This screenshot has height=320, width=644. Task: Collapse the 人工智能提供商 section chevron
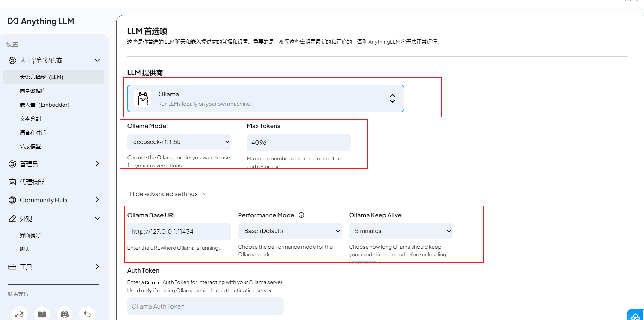pos(97,60)
